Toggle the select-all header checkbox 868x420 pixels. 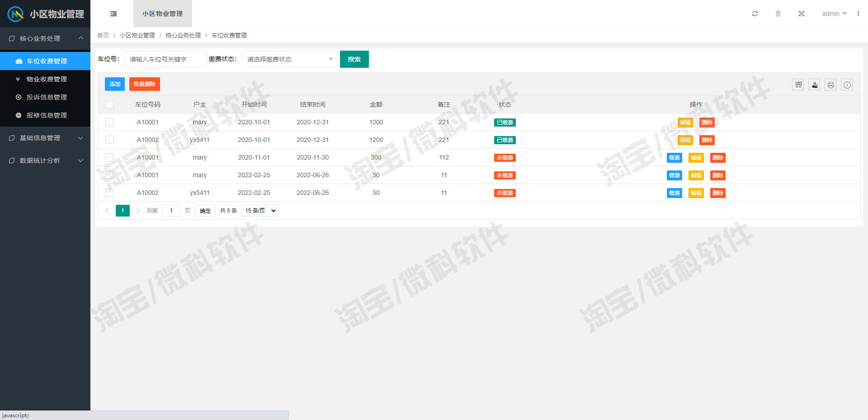[109, 104]
